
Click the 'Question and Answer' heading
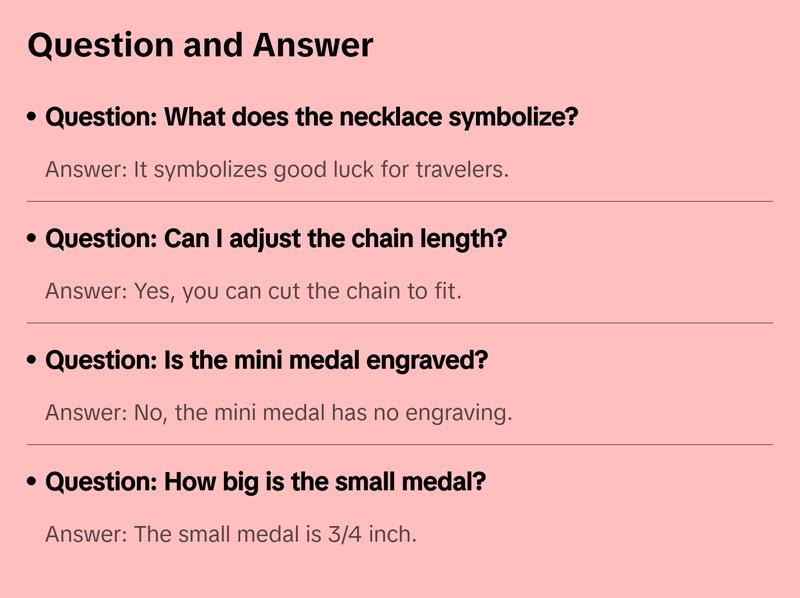point(200,46)
